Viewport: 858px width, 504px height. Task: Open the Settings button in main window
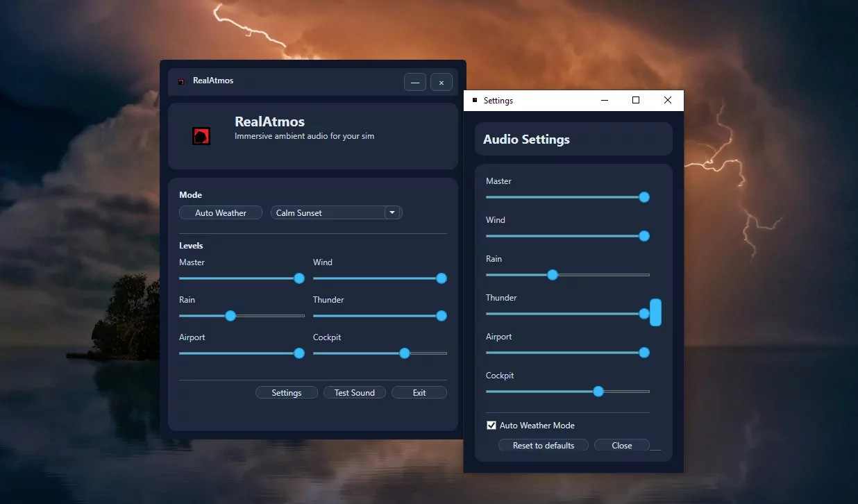click(x=286, y=392)
